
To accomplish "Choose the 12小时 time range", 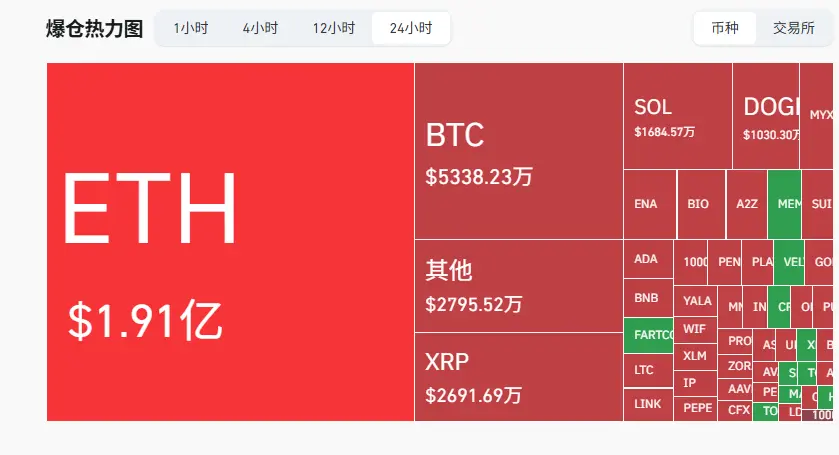I will [x=334, y=28].
